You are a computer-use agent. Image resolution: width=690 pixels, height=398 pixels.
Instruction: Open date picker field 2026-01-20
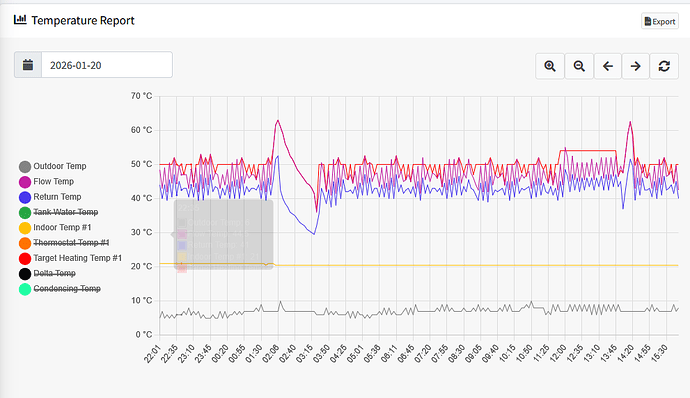tap(107, 65)
